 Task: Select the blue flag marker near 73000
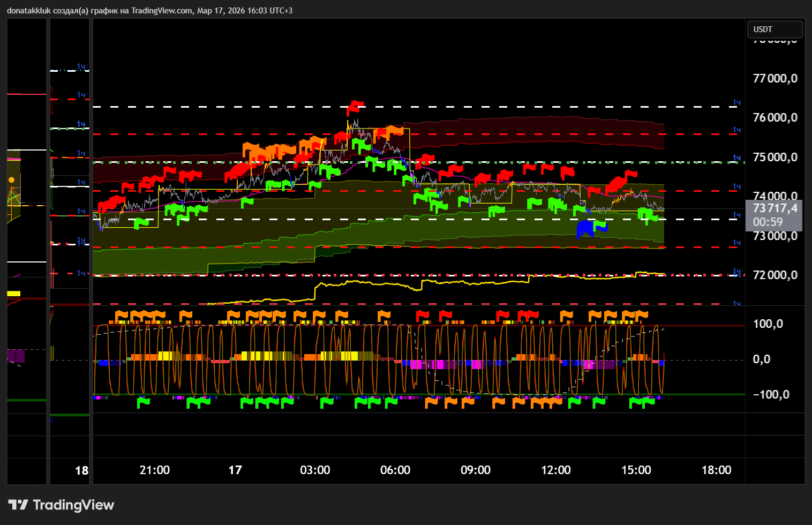click(585, 229)
